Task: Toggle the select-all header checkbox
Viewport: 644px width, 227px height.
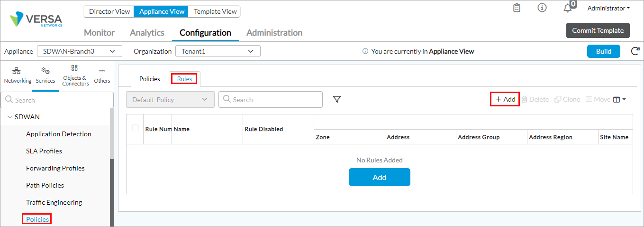Action: [x=136, y=128]
